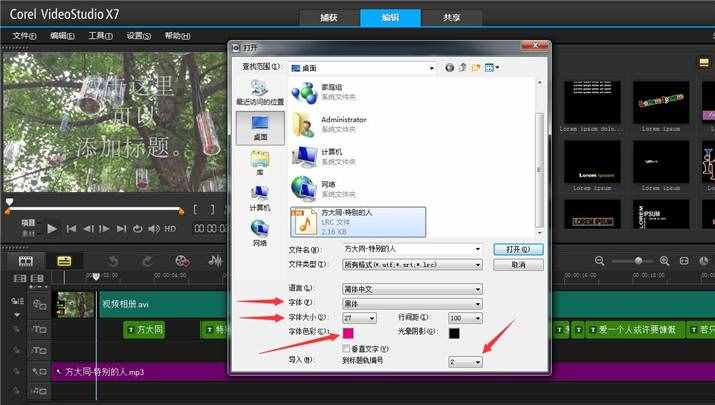Screen dimensions: 715x405
Task: Zoom in the timeline
Action: click(x=664, y=261)
